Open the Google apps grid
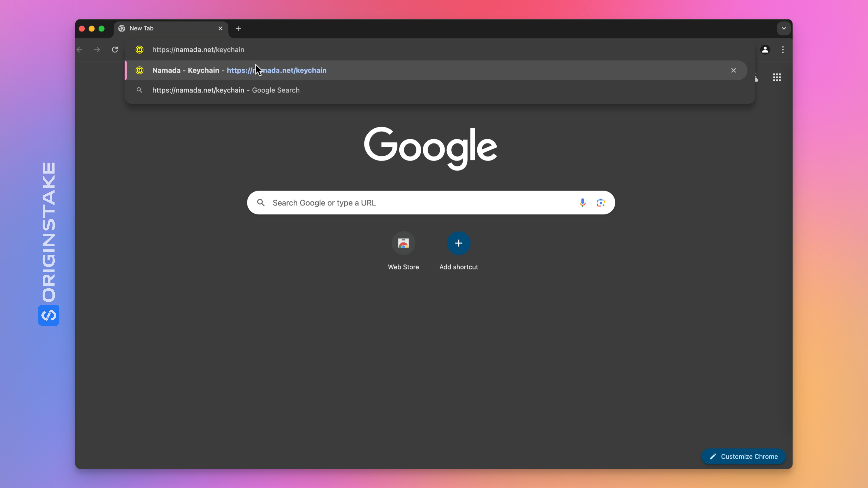Viewport: 868px width, 488px height. 777,78
